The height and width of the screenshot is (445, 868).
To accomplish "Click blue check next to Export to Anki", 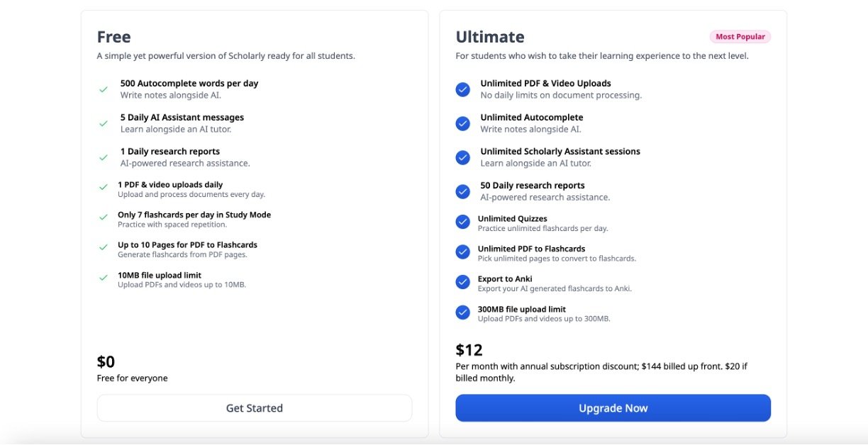I will 463,282.
